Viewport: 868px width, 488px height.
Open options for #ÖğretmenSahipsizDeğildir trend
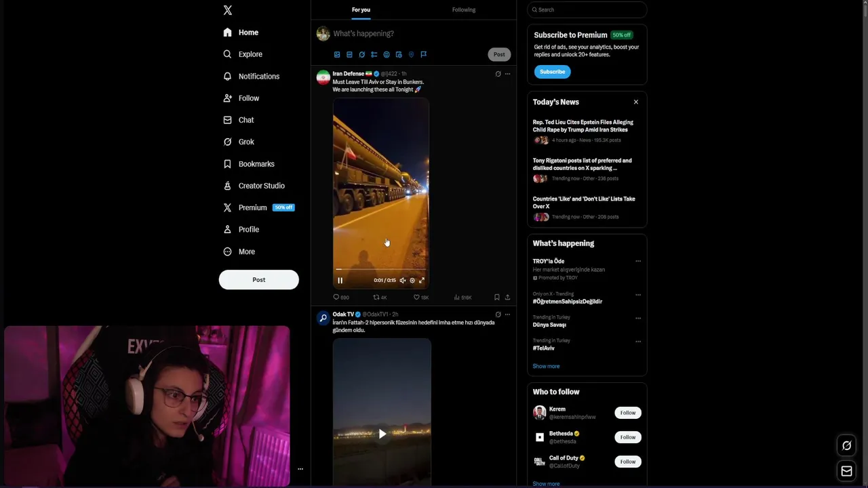point(637,295)
